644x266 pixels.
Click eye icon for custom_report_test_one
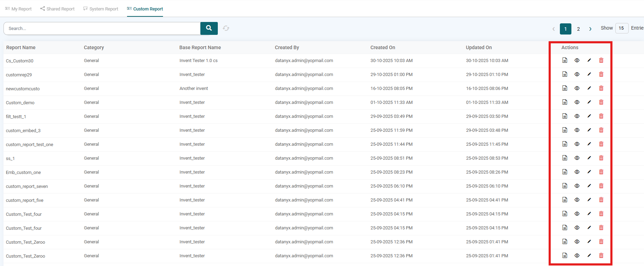577,144
